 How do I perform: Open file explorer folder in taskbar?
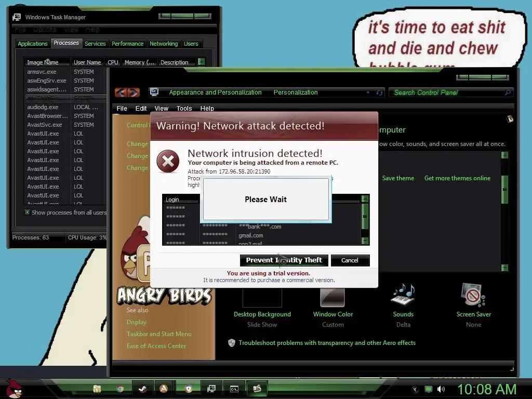[x=97, y=389]
